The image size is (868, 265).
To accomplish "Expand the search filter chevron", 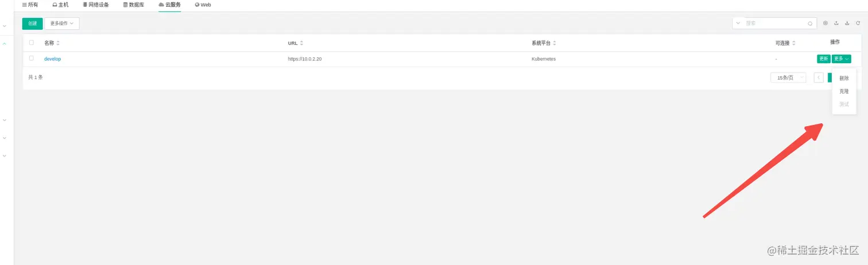I will click(738, 24).
